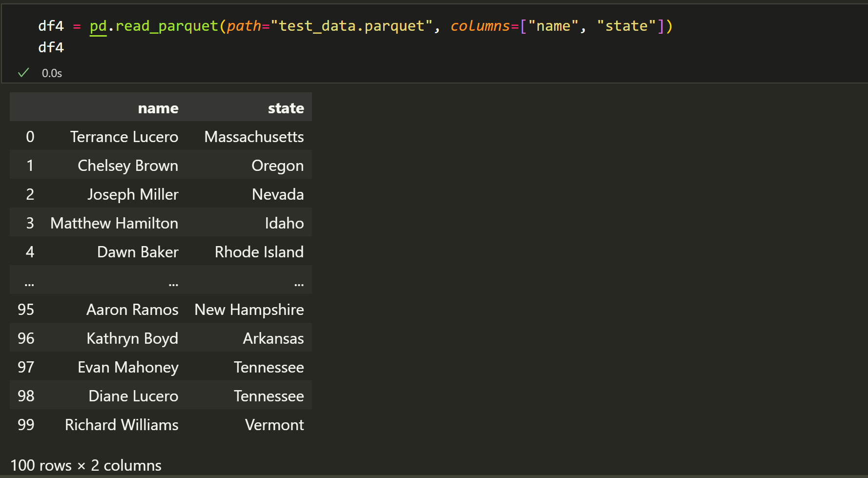This screenshot has height=478, width=868.
Task: Click the 'columns' keyword argument
Action: [480, 26]
